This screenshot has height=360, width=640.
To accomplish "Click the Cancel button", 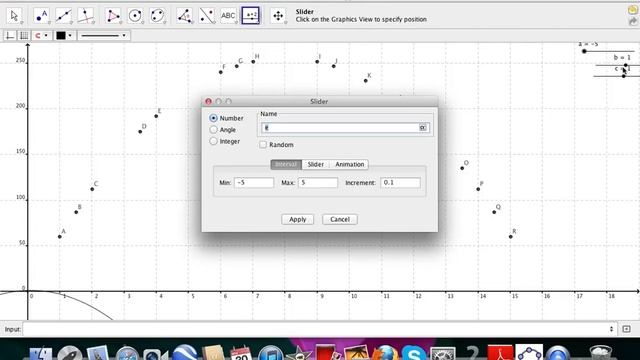I will coord(340,219).
